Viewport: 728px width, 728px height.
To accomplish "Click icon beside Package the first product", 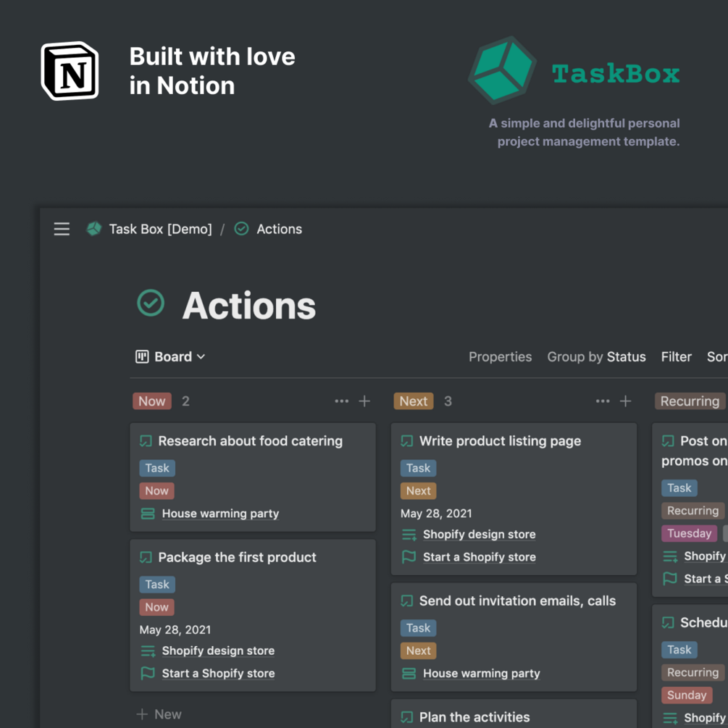I will [x=146, y=557].
